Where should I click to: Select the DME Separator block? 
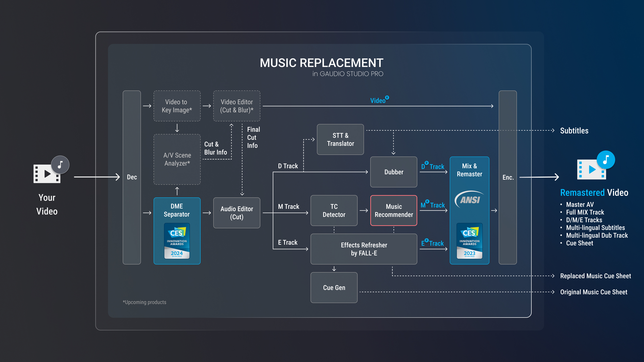tap(177, 231)
